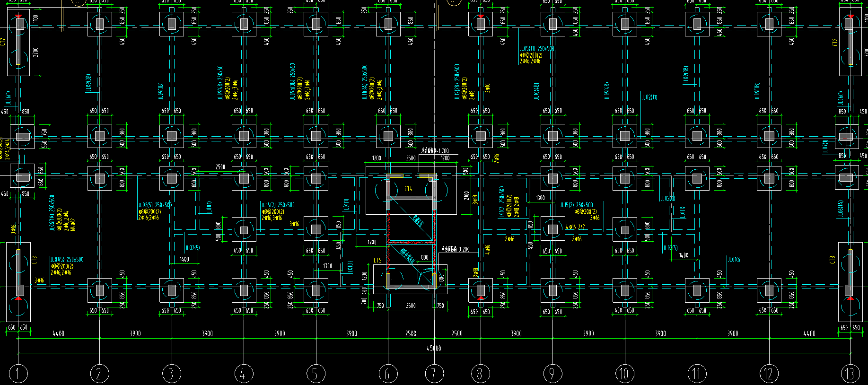Select the 45000 overall dimension text
This screenshot has width=868, height=385.
pyautogui.click(x=434, y=348)
